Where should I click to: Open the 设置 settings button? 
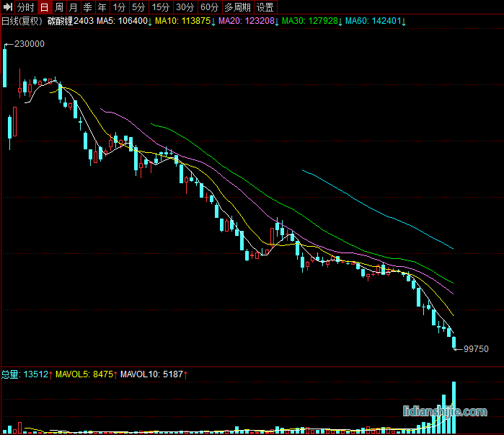(x=265, y=7)
